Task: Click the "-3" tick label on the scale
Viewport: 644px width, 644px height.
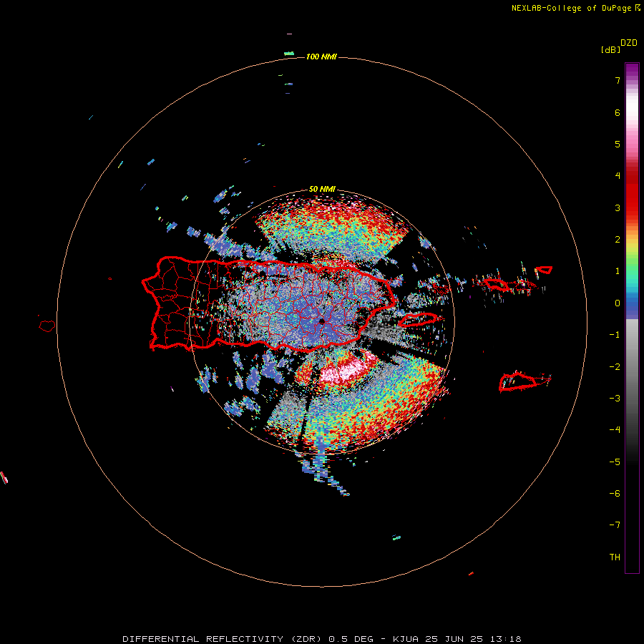Action: 615,399
